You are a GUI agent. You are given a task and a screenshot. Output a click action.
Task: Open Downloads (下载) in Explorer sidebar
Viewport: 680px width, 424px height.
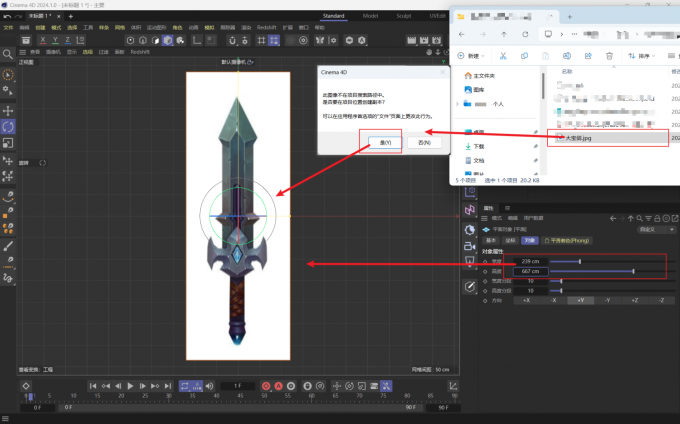point(474,147)
